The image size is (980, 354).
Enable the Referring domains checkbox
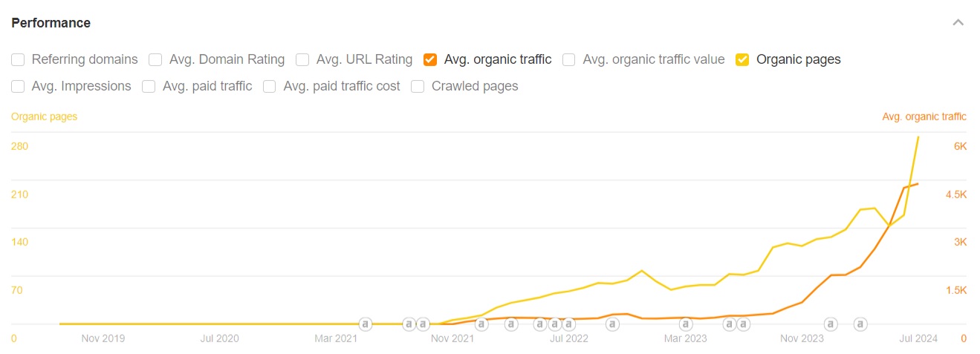(x=19, y=59)
